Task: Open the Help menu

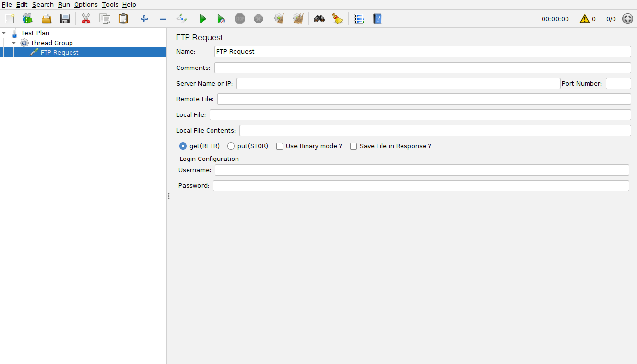Action: [129, 4]
